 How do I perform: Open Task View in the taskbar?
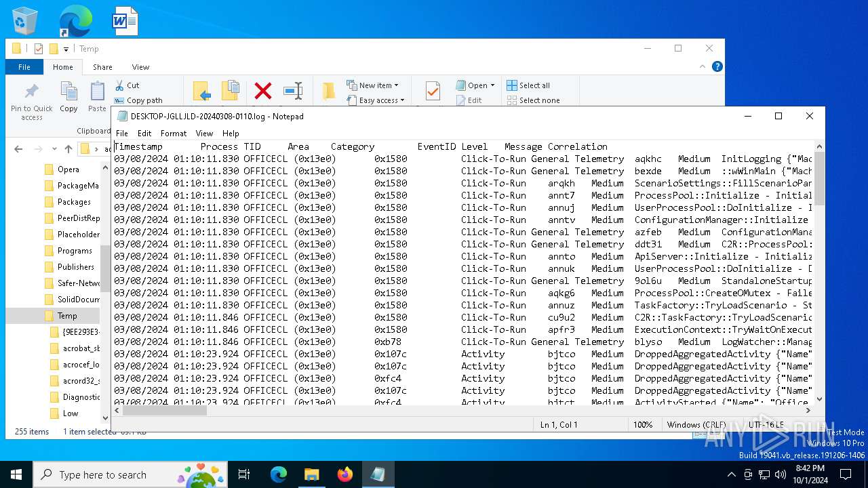(244, 474)
